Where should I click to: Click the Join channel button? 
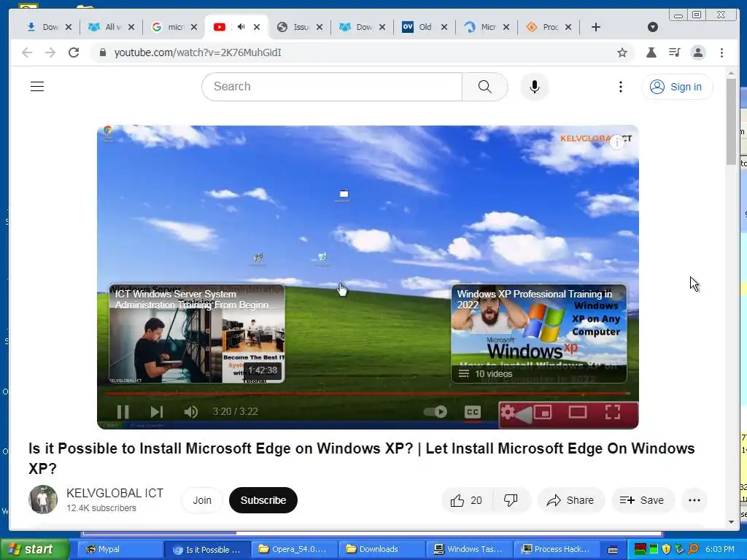202,500
